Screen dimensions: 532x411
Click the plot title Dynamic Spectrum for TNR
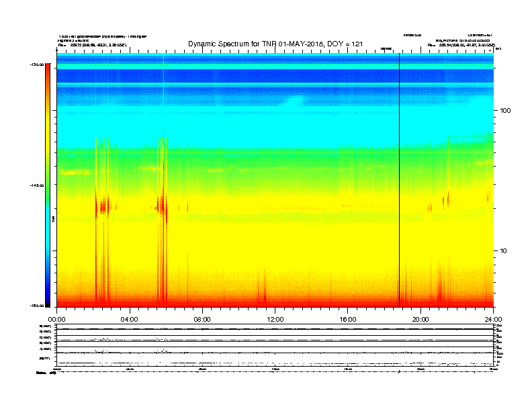pyautogui.click(x=275, y=44)
